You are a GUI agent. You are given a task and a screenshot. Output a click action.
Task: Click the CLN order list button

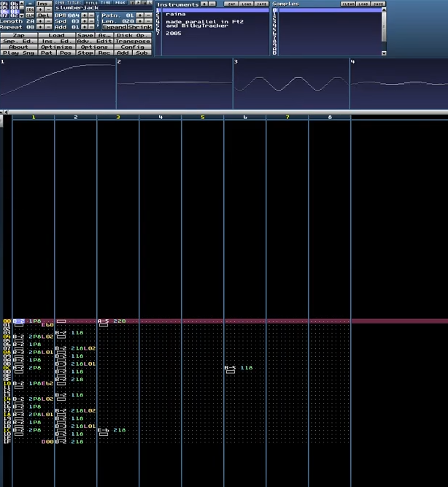[x=30, y=15]
